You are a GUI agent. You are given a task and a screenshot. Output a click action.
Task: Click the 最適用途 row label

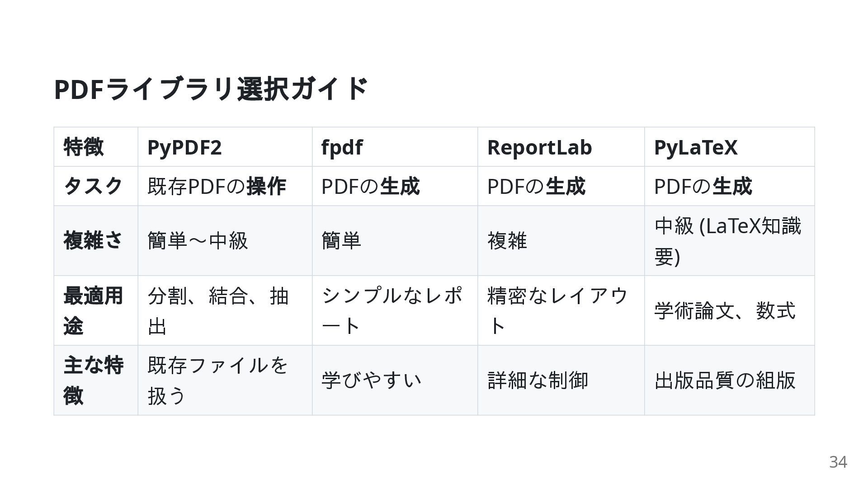tap(93, 310)
